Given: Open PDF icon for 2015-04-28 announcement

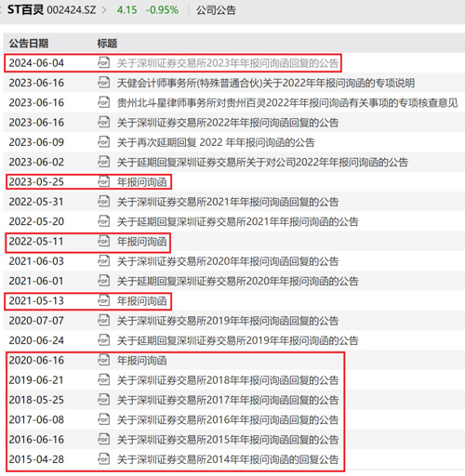Looking at the screenshot, I should (103, 459).
